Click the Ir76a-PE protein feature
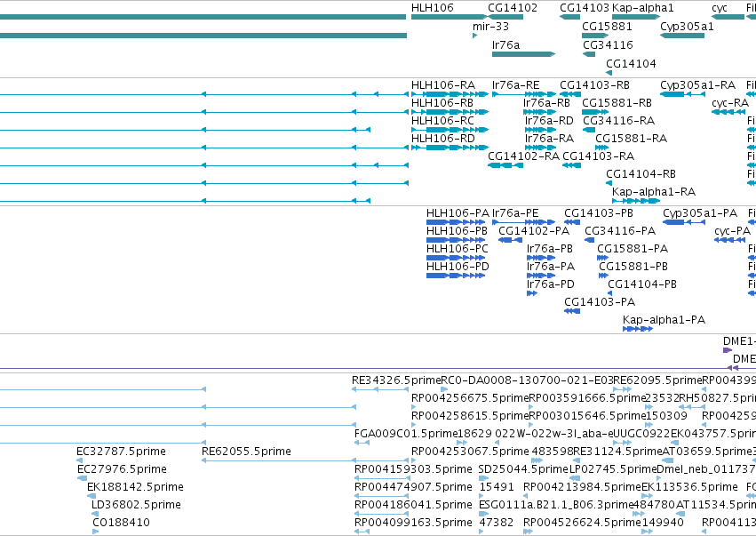 [523, 222]
